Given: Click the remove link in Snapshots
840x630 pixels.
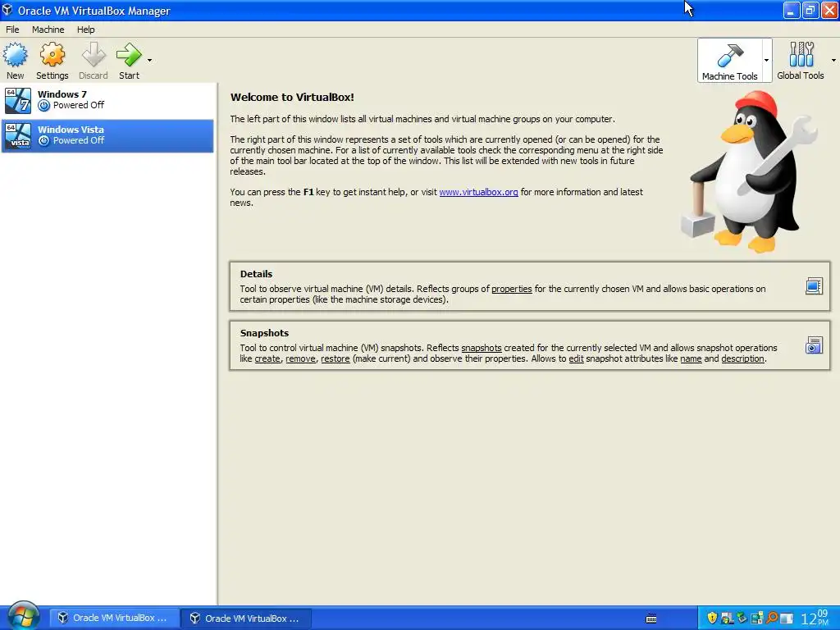Looking at the screenshot, I should [300, 359].
